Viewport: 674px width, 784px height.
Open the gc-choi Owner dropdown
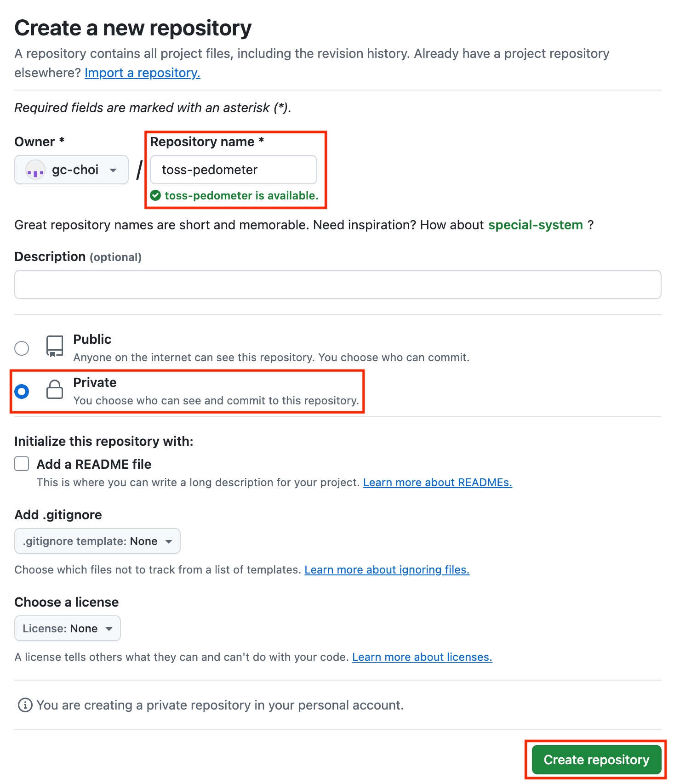(x=72, y=170)
